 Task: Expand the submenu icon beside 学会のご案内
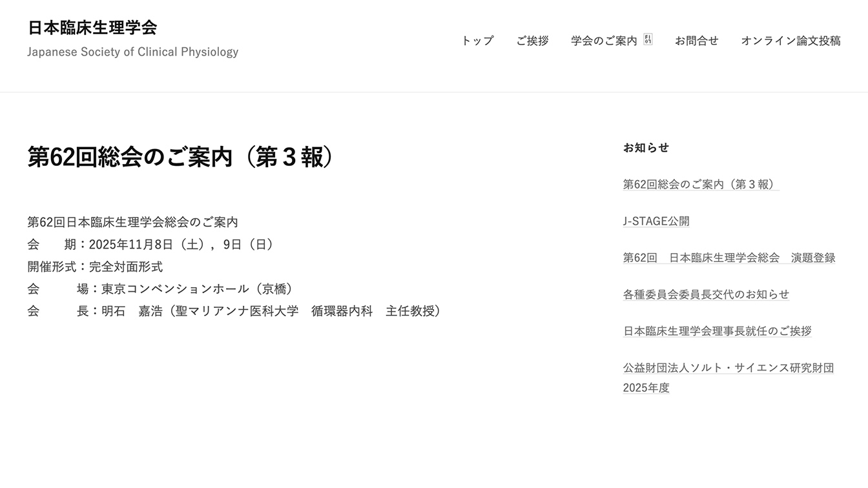coord(648,39)
